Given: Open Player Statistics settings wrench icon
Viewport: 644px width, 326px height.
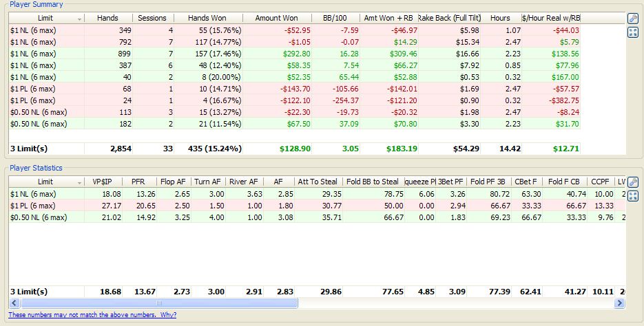Looking at the screenshot, I should pyautogui.click(x=633, y=182).
